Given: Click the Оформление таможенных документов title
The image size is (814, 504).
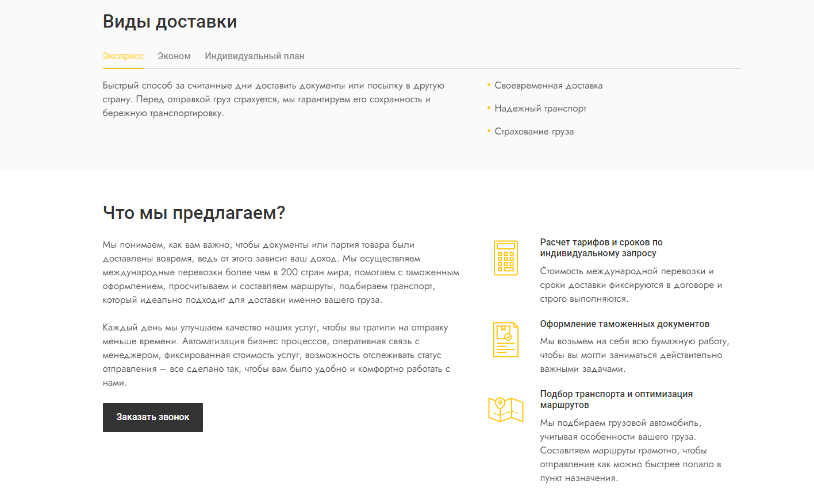Looking at the screenshot, I should [625, 324].
